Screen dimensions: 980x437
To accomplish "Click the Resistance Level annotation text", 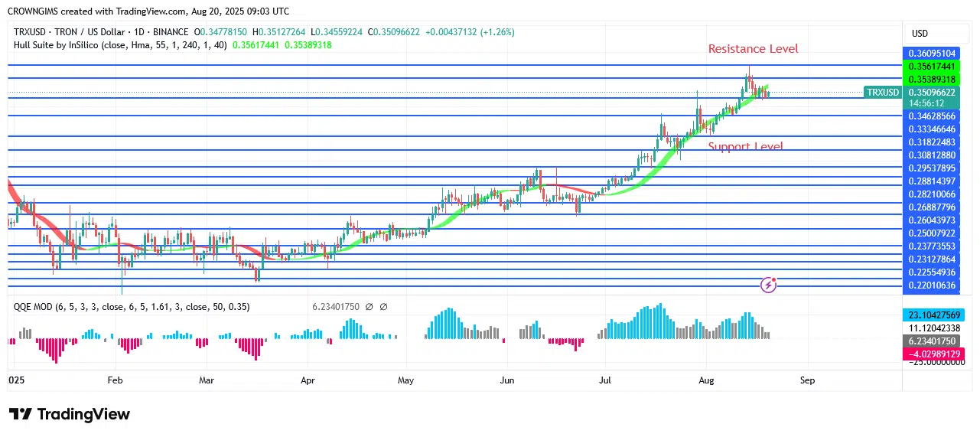I will point(753,49).
